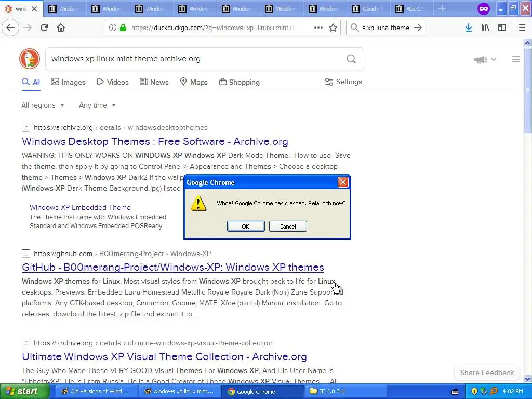
Task: Open the IE 6.0 Full folder taskbar item
Action: pos(346,392)
